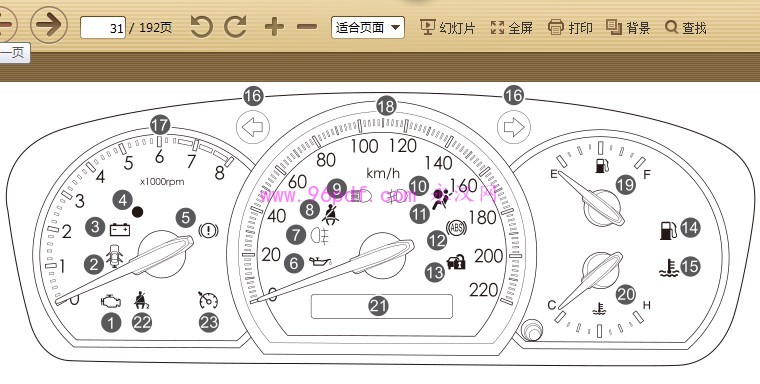This screenshot has height=384, width=760.
Task: Click the left turn signal indicator arrow
Action: 253,128
